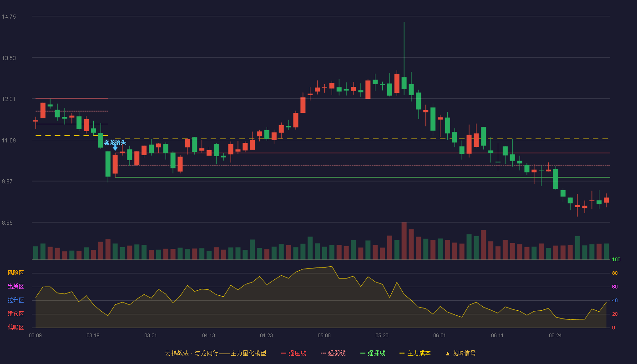This screenshot has height=364, width=637.
Task: Click the 11.09 price axis label
Action: (x=9, y=141)
